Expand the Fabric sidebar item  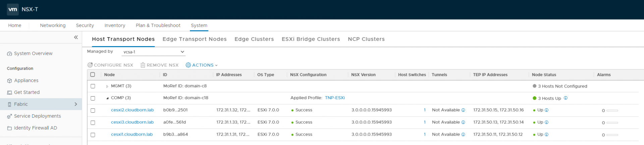pos(75,104)
